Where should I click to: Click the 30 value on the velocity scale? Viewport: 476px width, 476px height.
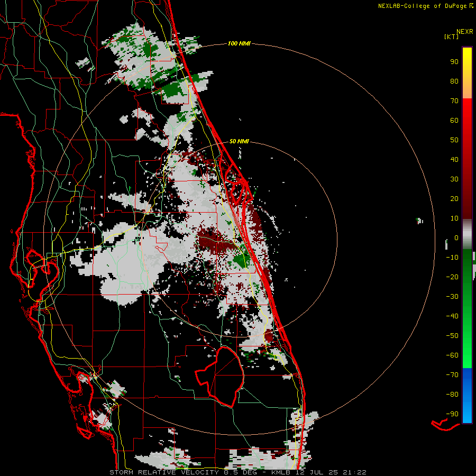coord(454,179)
